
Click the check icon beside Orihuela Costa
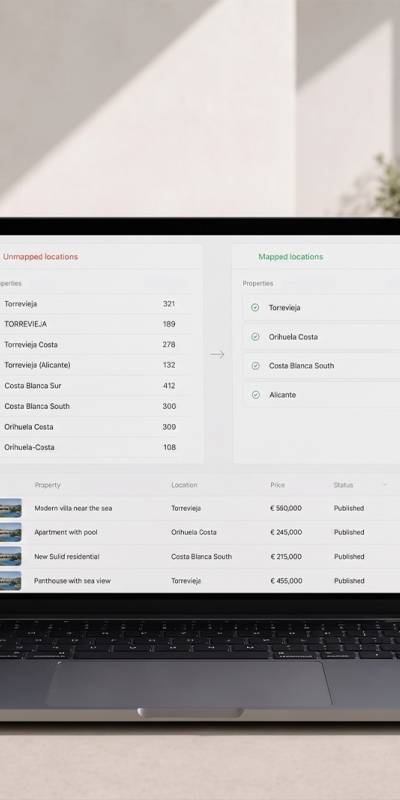coord(256,337)
